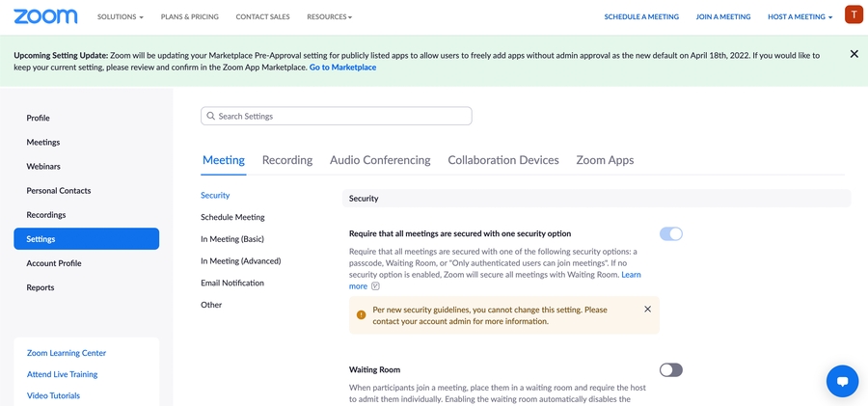
Task: Click the search magnifier icon
Action: (209, 116)
